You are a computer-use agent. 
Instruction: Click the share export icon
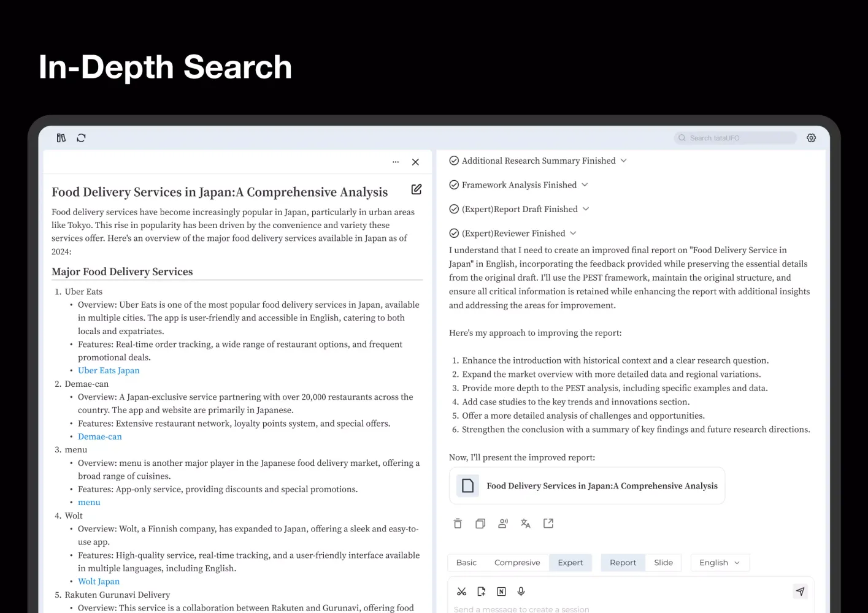(548, 524)
